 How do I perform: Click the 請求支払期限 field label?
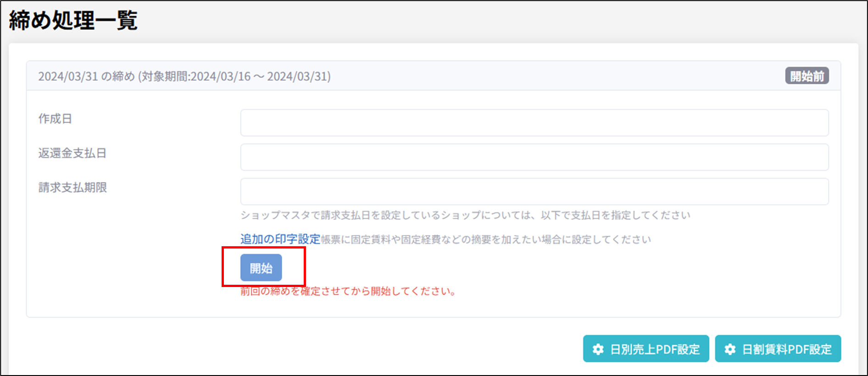point(72,188)
